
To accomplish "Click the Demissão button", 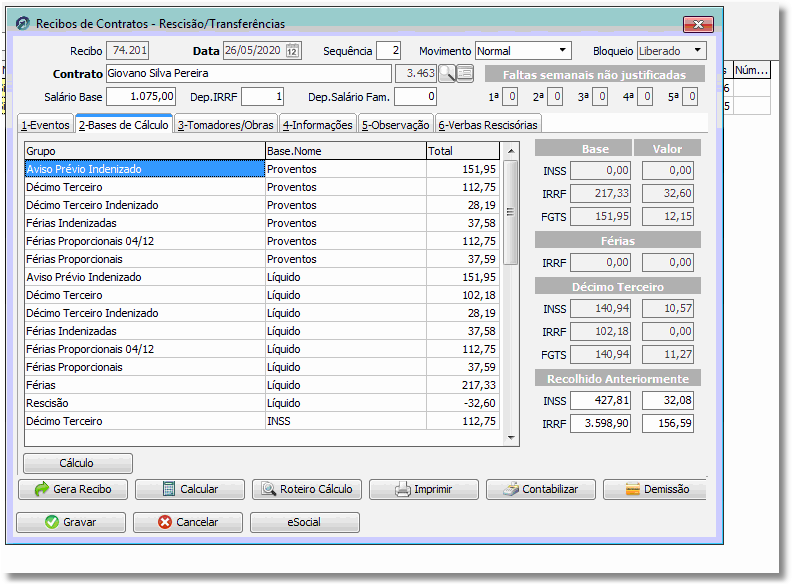I will [x=655, y=489].
